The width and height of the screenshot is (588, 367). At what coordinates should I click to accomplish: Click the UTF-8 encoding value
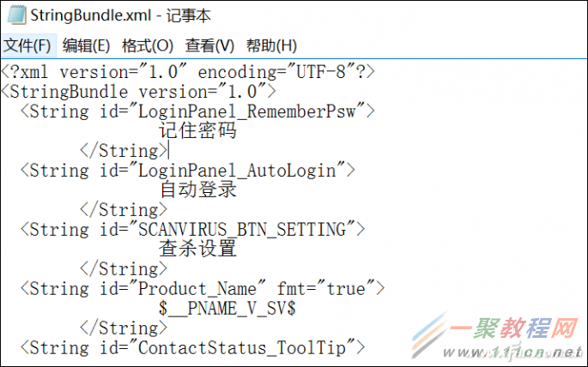(323, 71)
